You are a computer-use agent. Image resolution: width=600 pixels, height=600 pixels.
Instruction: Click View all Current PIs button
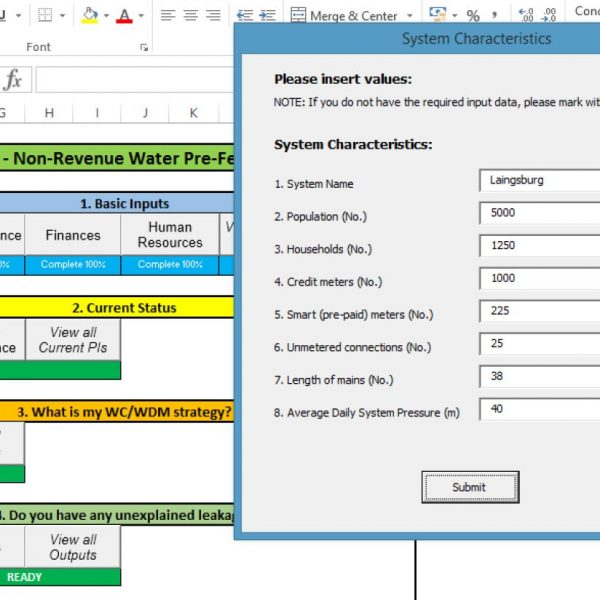73,340
